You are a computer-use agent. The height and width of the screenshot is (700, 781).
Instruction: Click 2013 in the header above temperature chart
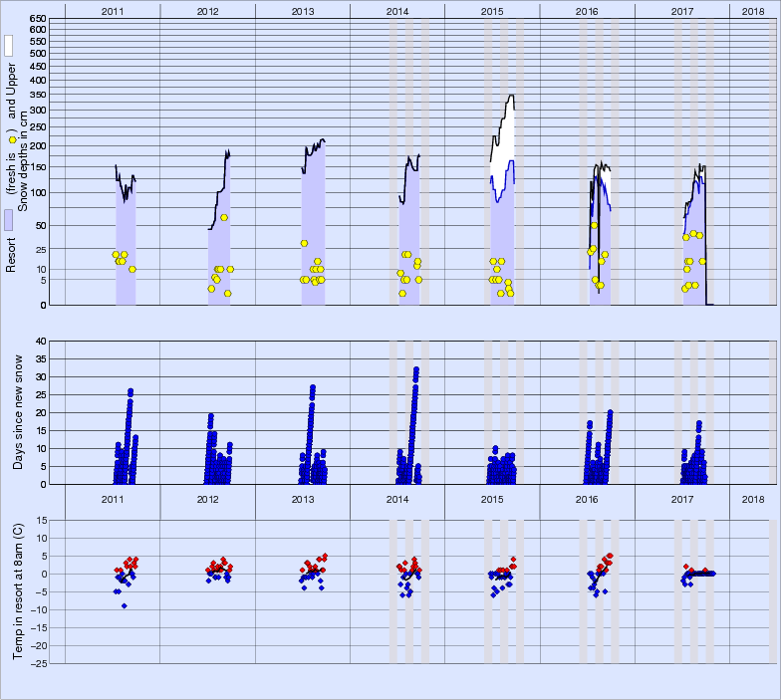[x=302, y=499]
